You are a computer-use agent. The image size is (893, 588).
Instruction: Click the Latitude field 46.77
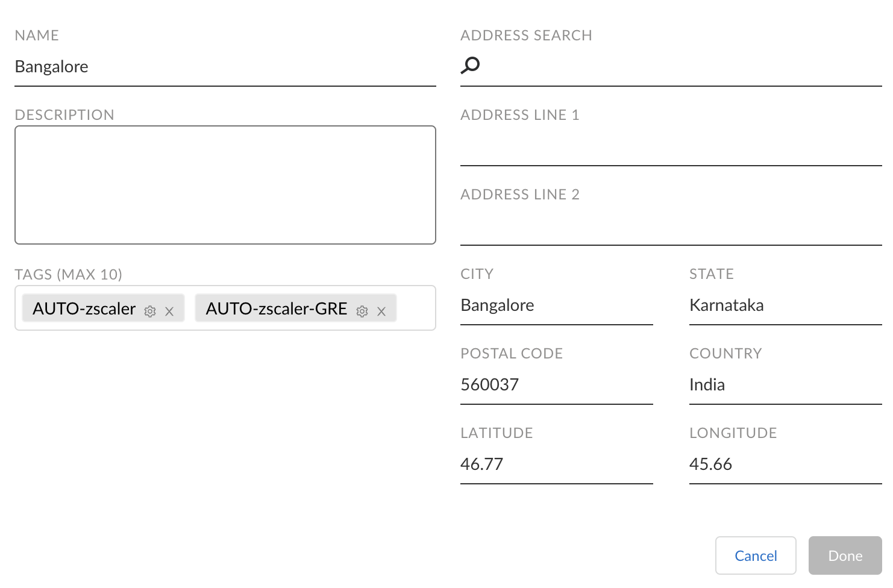[x=556, y=464]
